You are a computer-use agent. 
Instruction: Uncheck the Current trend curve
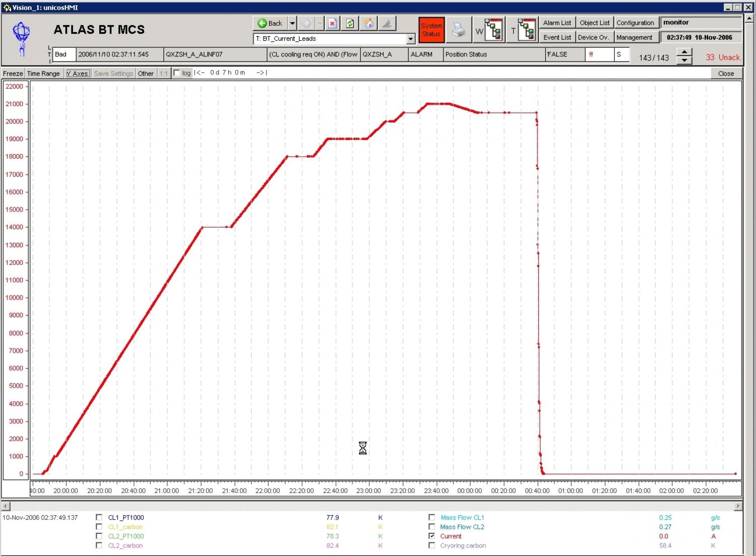(x=432, y=536)
